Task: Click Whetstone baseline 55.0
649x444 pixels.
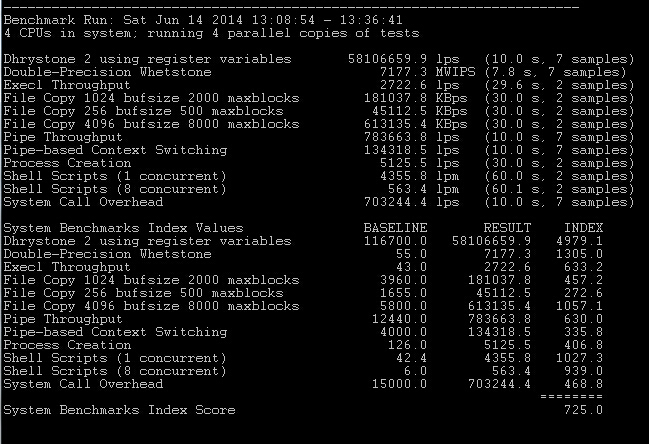Action: click(411, 254)
